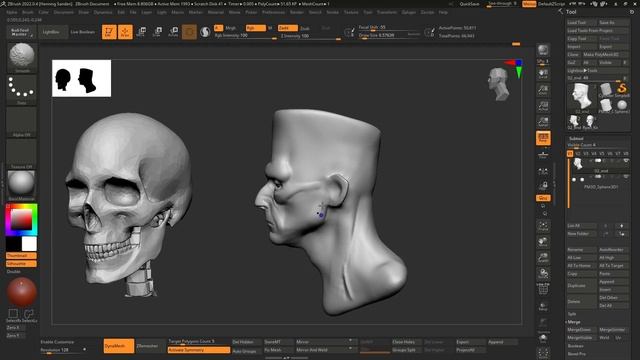Click the main color picker square
The height and width of the screenshot is (360, 640).
tap(22, 220)
